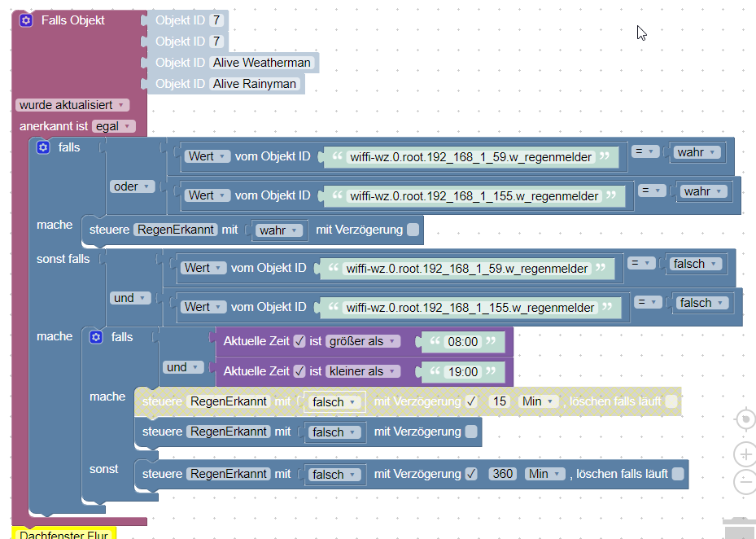Select the yellow Dachfenster Flur comment block
Screen dimensions: 756x539
tap(63, 533)
